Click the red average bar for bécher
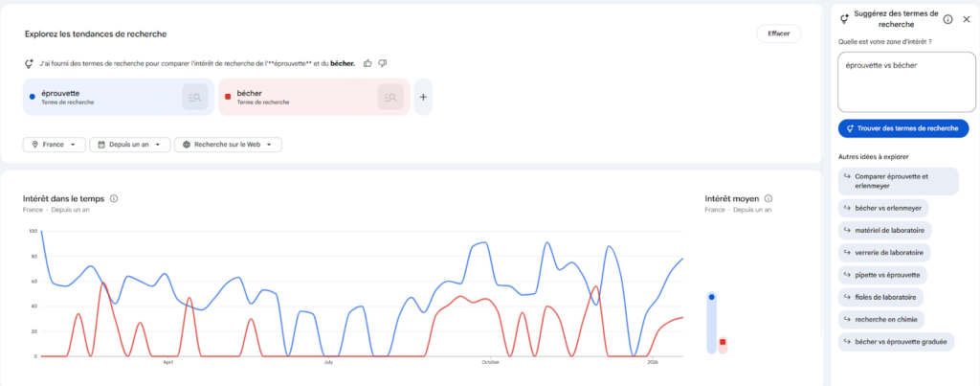The image size is (980, 386). [723, 345]
